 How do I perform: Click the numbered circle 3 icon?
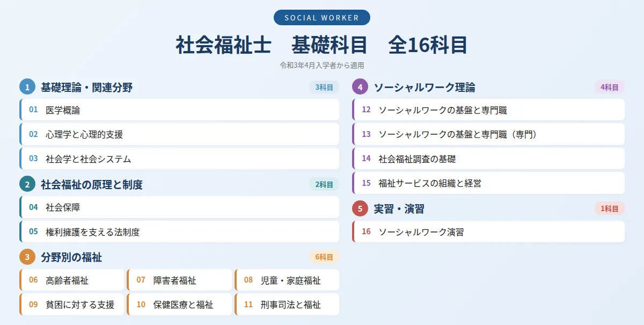27,257
